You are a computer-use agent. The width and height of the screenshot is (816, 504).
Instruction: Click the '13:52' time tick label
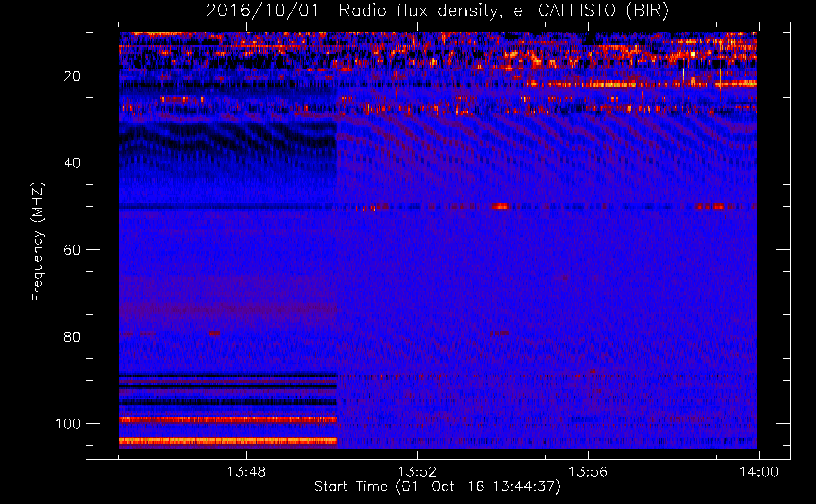point(417,472)
